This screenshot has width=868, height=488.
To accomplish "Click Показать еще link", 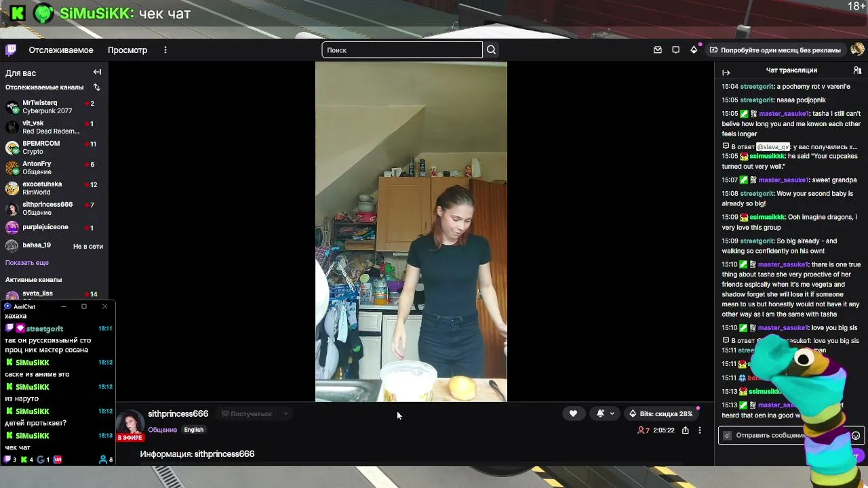I will click(x=27, y=263).
